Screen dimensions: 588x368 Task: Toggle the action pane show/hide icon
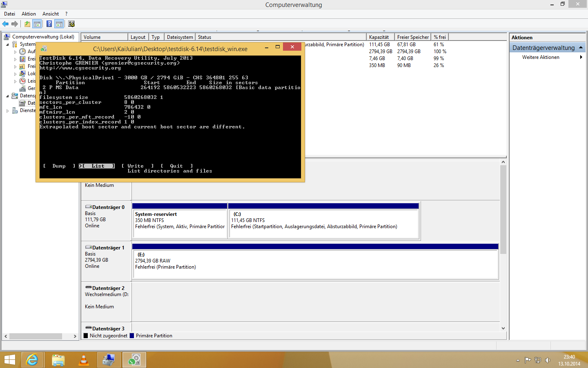click(x=59, y=24)
